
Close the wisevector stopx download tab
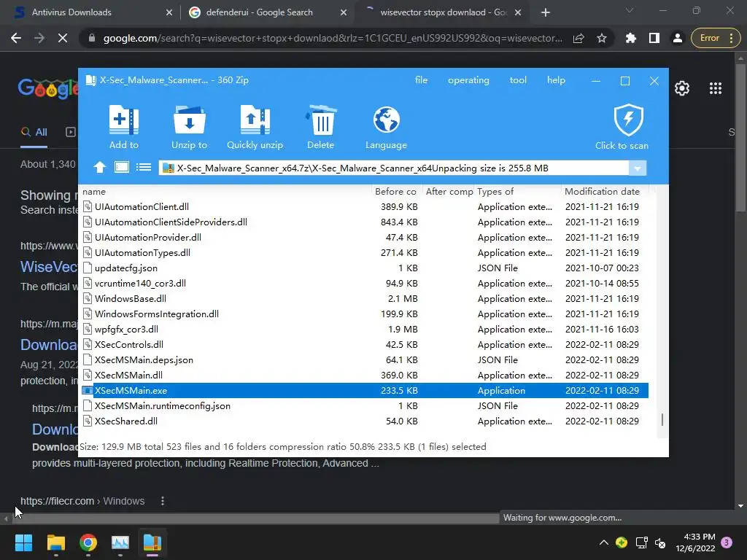[519, 13]
